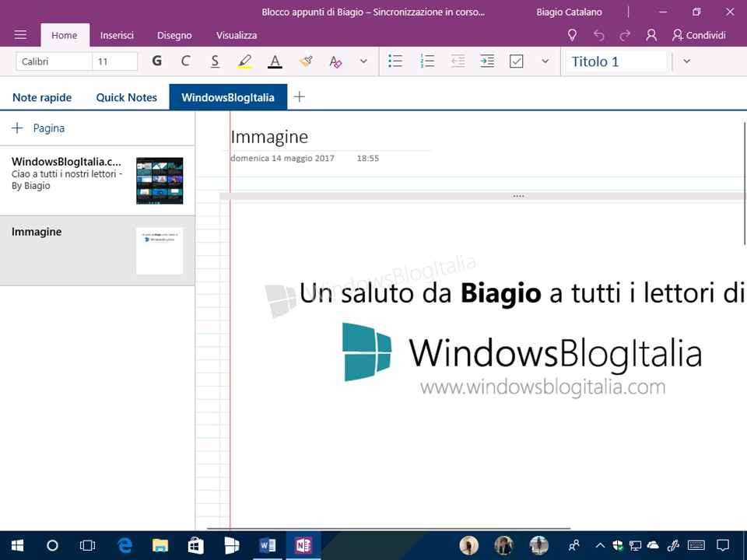Expand the styles gallery arrow
The height and width of the screenshot is (560, 747).
point(686,61)
